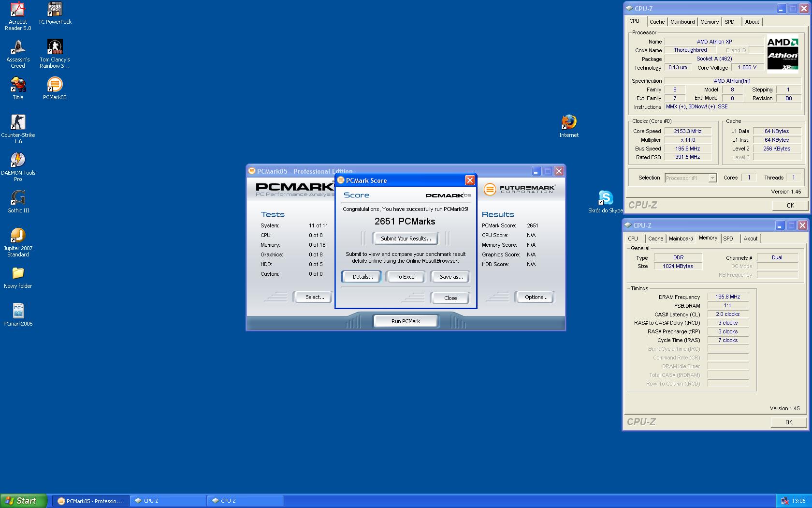The width and height of the screenshot is (812, 508).
Task: Open PCmark2005 file icon
Action: [18, 315]
